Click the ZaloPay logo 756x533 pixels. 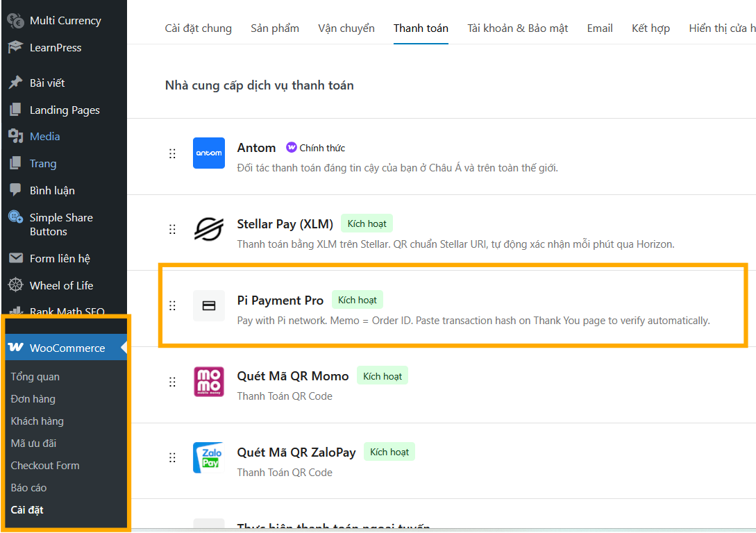point(209,458)
